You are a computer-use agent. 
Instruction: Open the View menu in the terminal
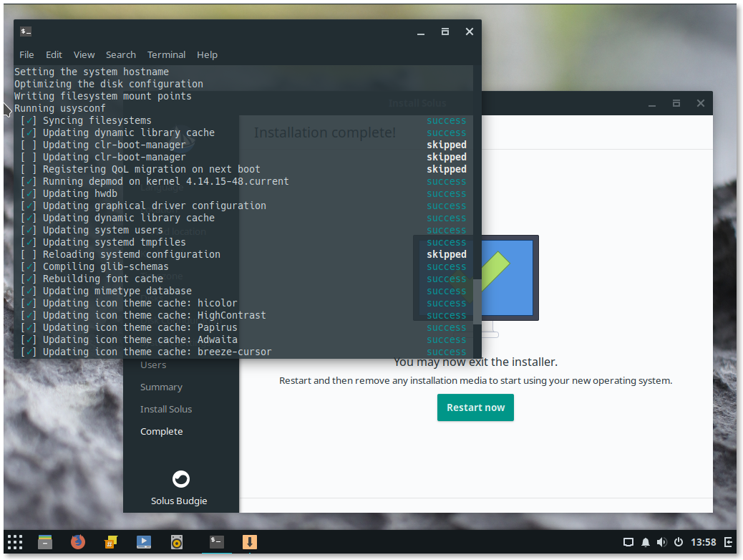pyautogui.click(x=84, y=54)
